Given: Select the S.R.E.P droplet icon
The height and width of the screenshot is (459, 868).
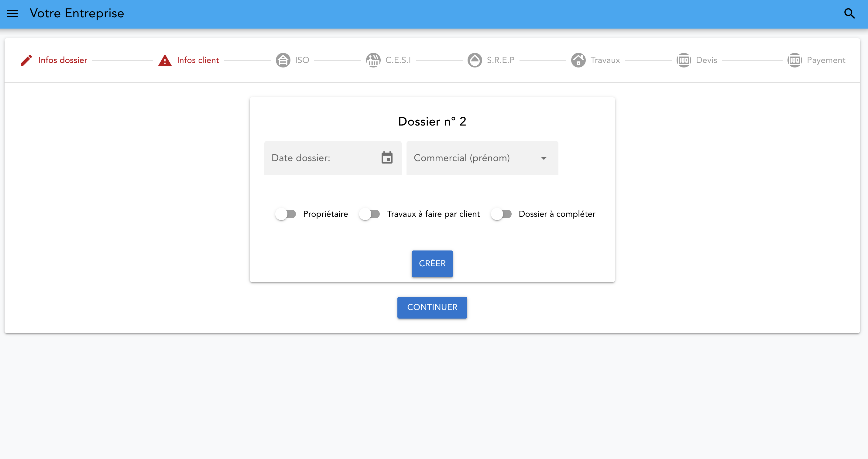Looking at the screenshot, I should tap(475, 60).
